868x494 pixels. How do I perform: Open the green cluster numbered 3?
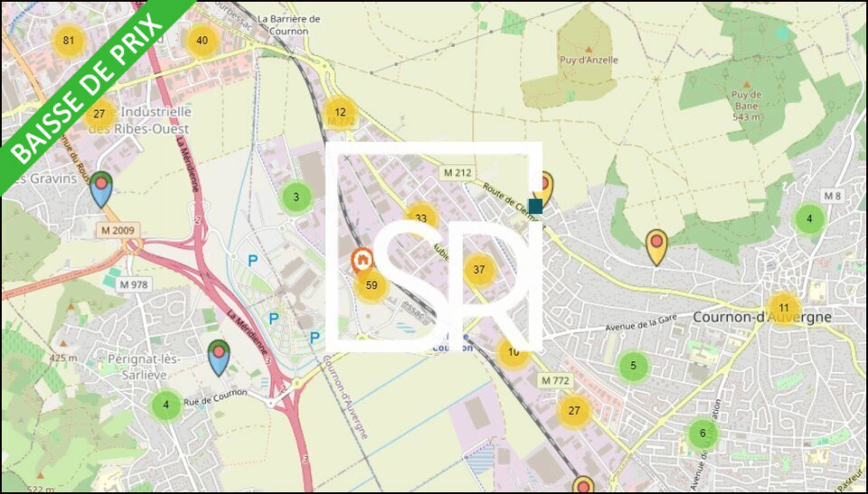coord(296,197)
